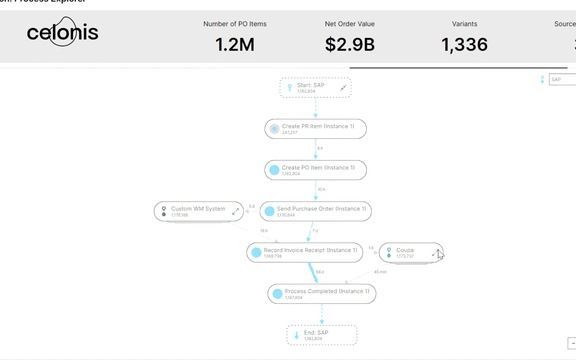576x360 pixels.
Task: Click the pin icon in Coupa node
Action: (x=389, y=252)
